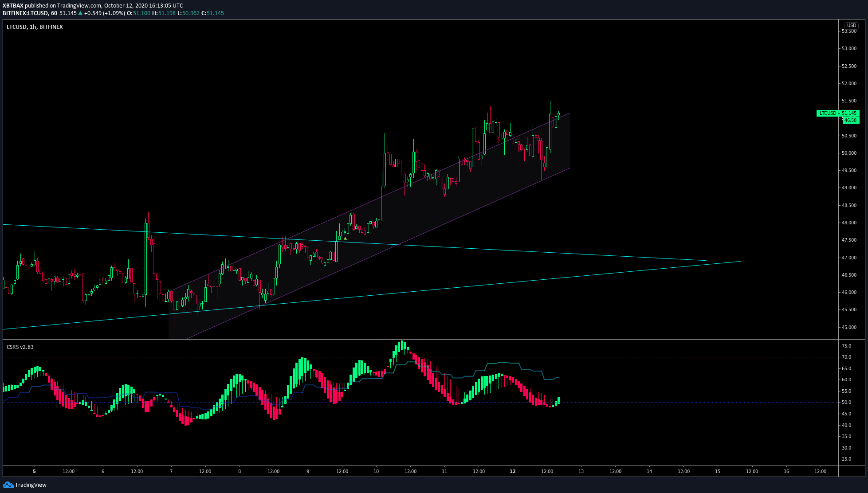Click the 50.0 indicator axis label
Screen dimensions: 868x493
tap(846, 402)
